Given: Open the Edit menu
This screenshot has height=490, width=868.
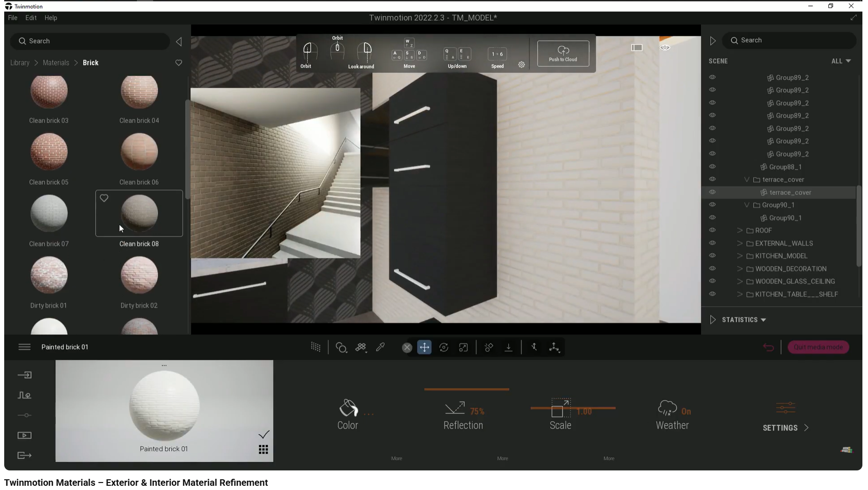Looking at the screenshot, I should click(x=31, y=18).
